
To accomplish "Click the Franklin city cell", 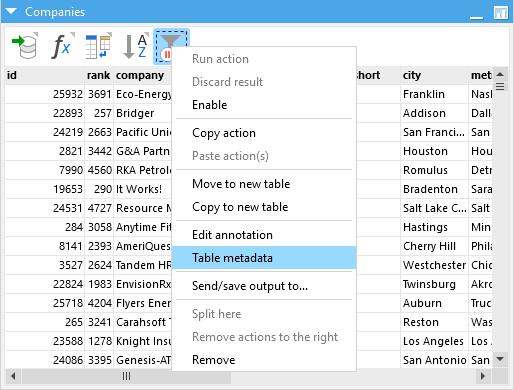I will click(434, 94).
